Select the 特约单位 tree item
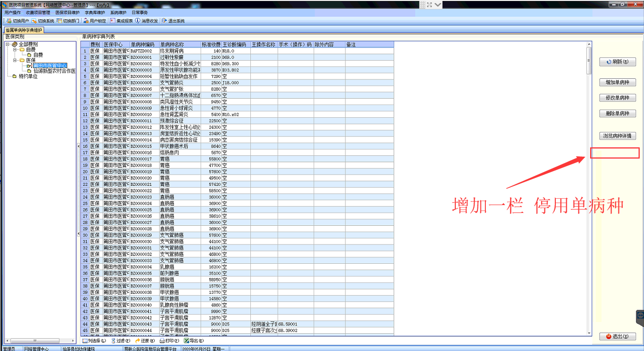The width and height of the screenshot is (644, 351). [x=28, y=76]
